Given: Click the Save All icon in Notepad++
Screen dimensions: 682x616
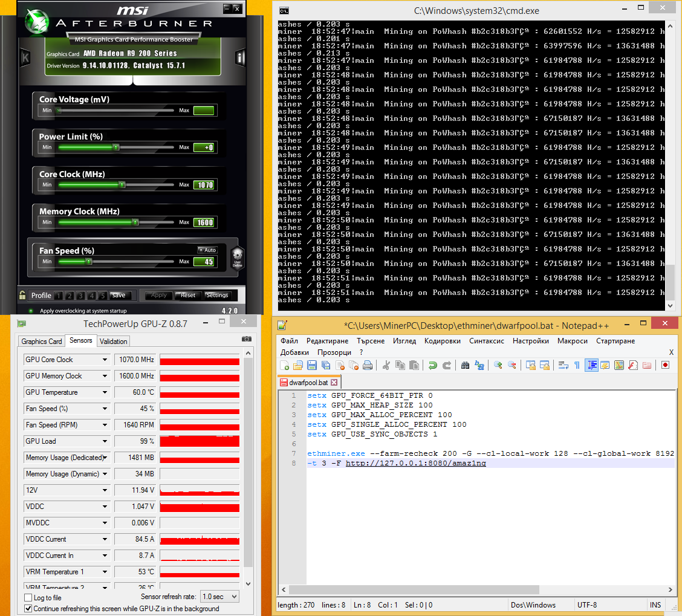Looking at the screenshot, I should tap(326, 365).
